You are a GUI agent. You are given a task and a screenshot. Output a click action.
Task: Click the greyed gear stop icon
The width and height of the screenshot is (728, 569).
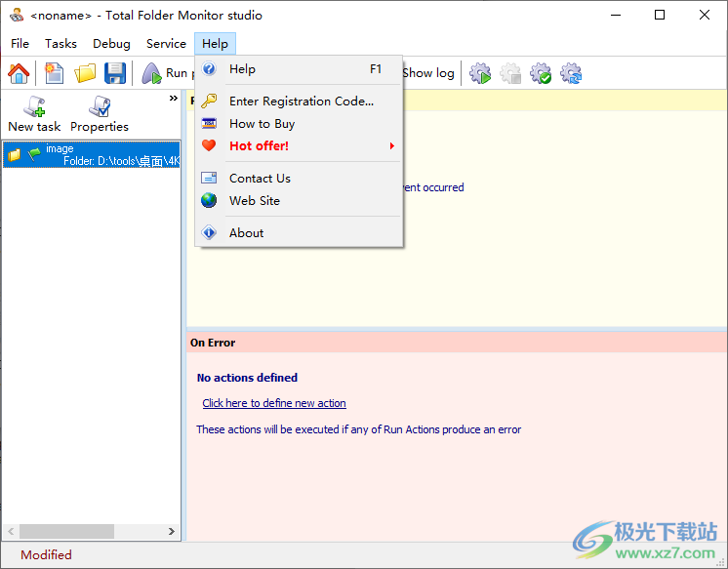(510, 73)
